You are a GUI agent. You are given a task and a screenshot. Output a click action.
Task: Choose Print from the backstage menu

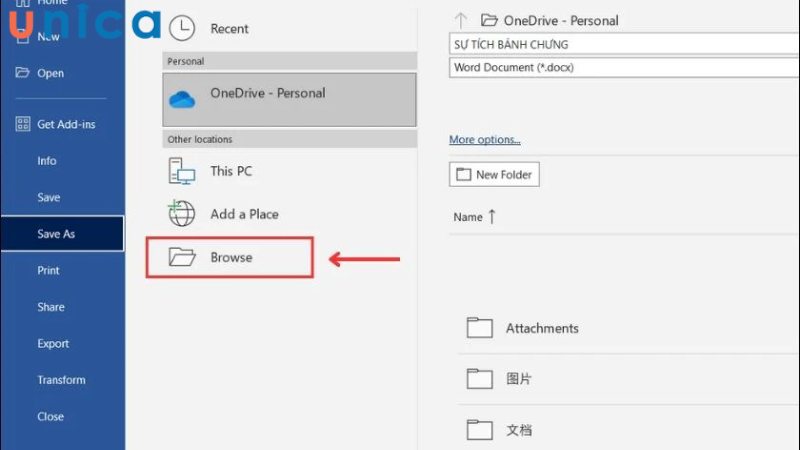pyautogui.click(x=48, y=270)
